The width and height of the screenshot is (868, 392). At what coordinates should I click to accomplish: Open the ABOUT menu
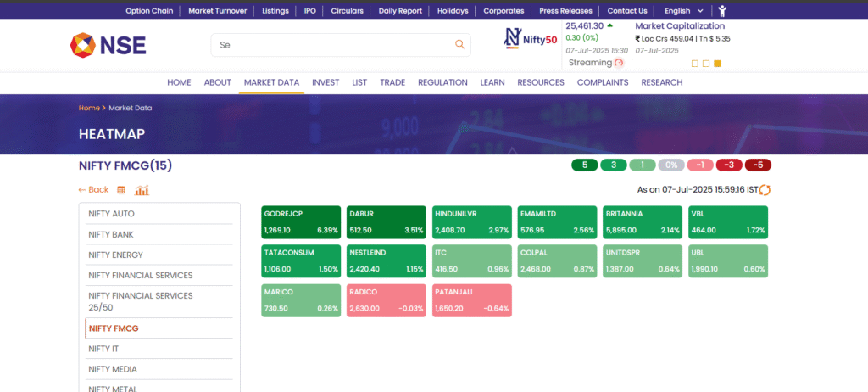[x=218, y=82]
